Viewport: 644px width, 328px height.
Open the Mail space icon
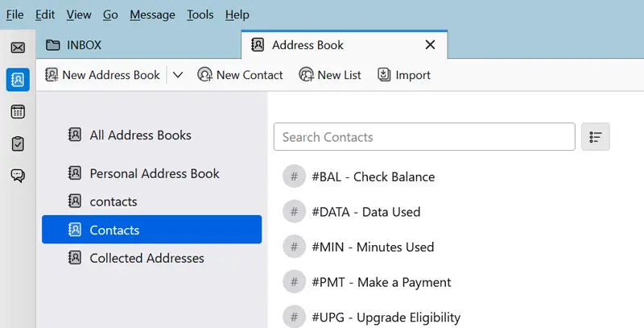[x=18, y=48]
